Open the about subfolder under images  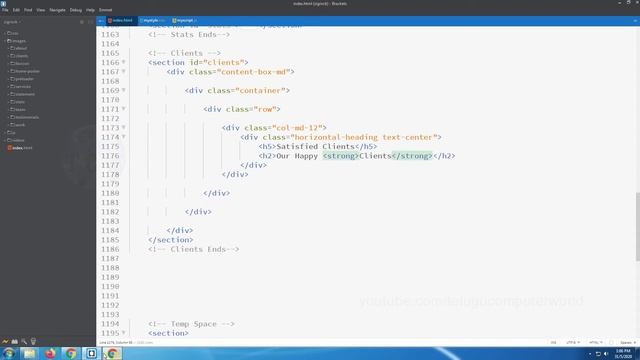coord(18,48)
